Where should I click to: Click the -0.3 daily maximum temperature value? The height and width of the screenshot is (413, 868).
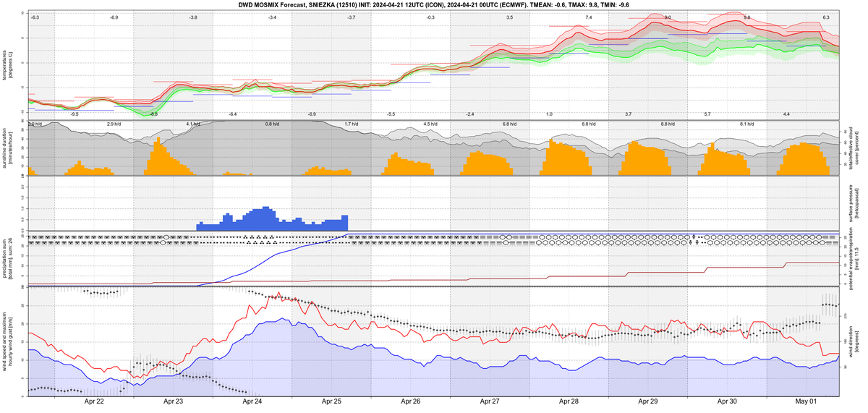tap(430, 17)
